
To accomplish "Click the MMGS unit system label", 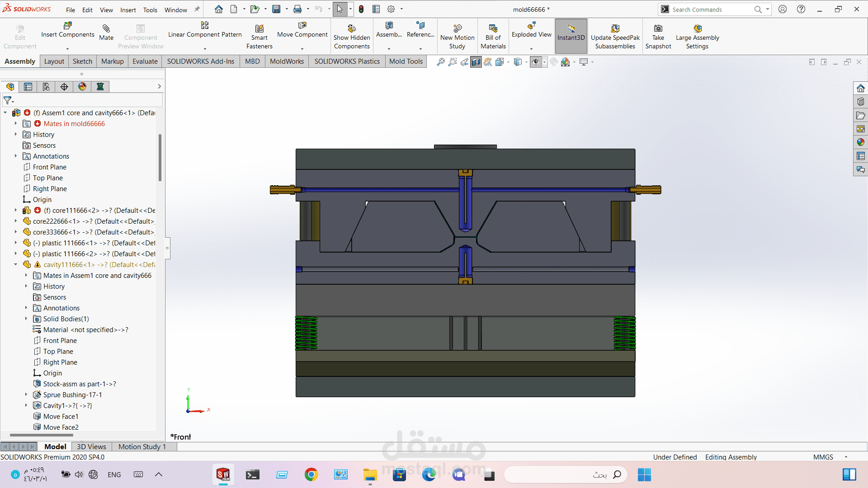I will 823,457.
